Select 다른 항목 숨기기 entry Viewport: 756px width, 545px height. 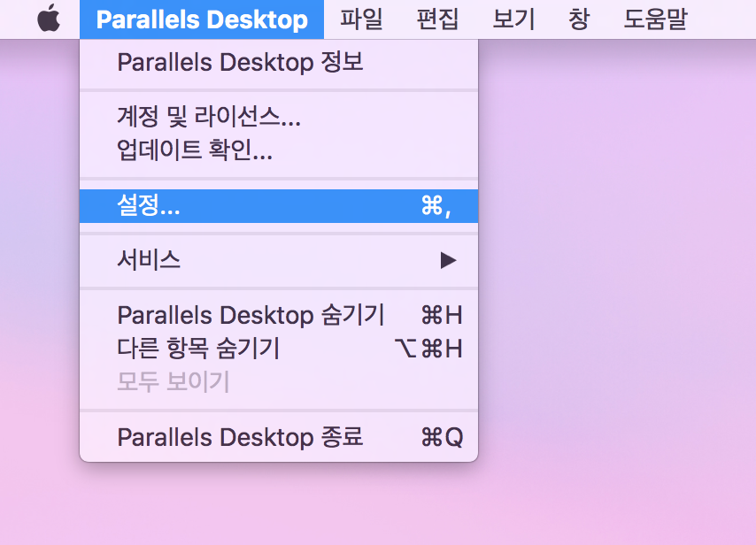pos(279,349)
